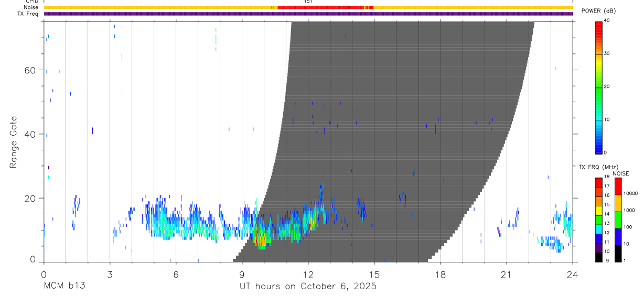644x297 pixels.
Task: Click the POWER (dB) color bar
Action: 598,87
